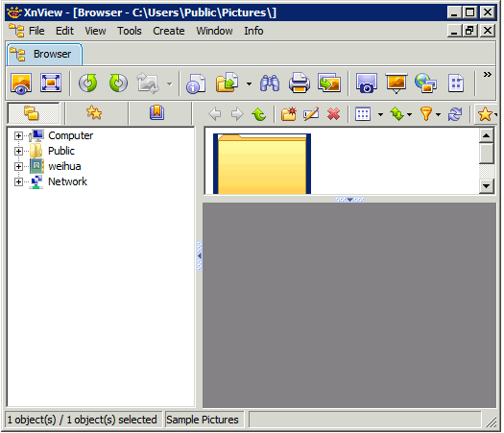Open the View As image icon

point(21,84)
